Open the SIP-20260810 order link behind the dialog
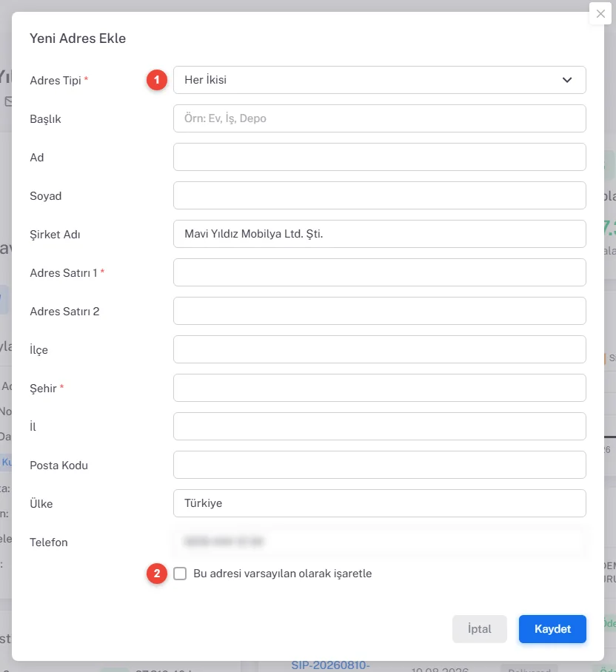Viewport: 616px width, 672px height. point(330,665)
